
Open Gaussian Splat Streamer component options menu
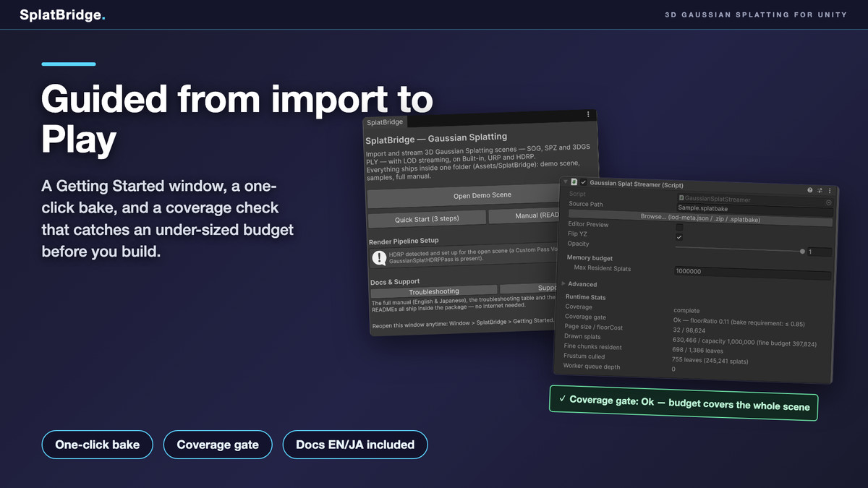point(829,191)
